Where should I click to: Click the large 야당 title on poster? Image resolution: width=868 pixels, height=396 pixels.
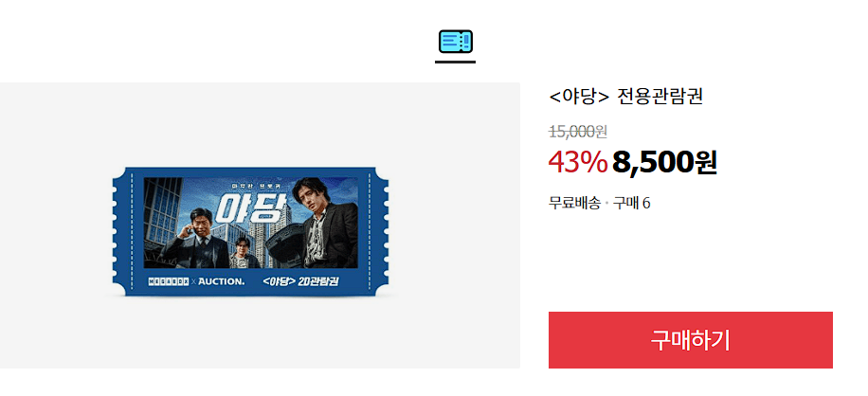[252, 207]
